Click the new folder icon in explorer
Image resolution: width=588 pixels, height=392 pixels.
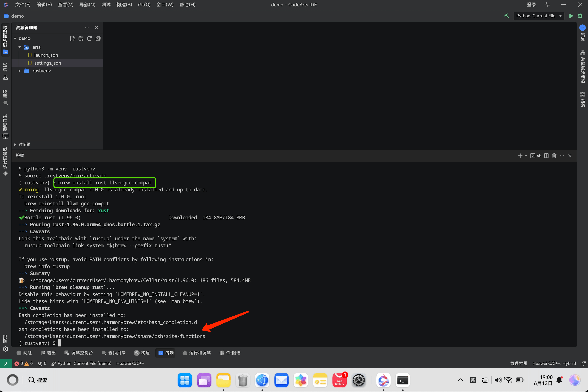pyautogui.click(x=81, y=39)
